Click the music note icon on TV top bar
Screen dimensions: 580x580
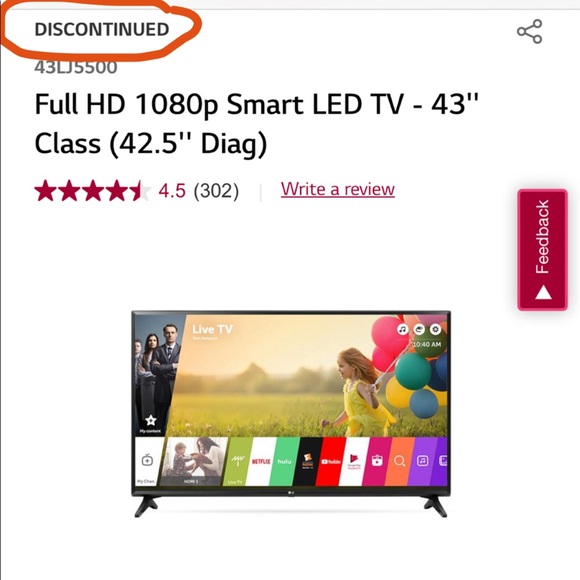click(403, 329)
